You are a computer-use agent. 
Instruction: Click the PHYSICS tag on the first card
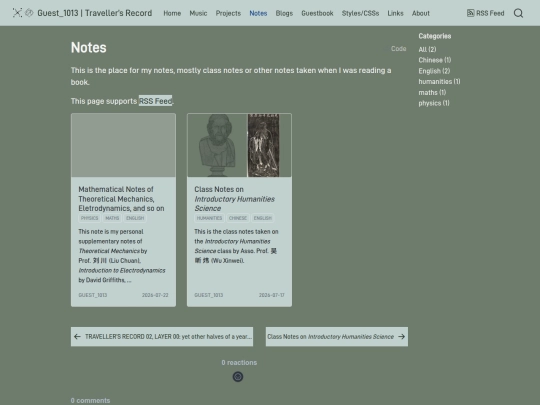pyautogui.click(x=90, y=218)
